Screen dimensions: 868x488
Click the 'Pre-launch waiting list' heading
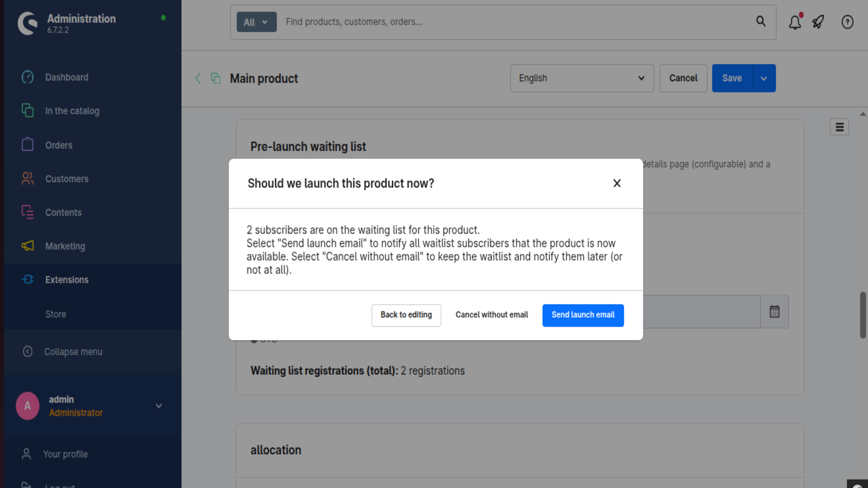(x=308, y=147)
